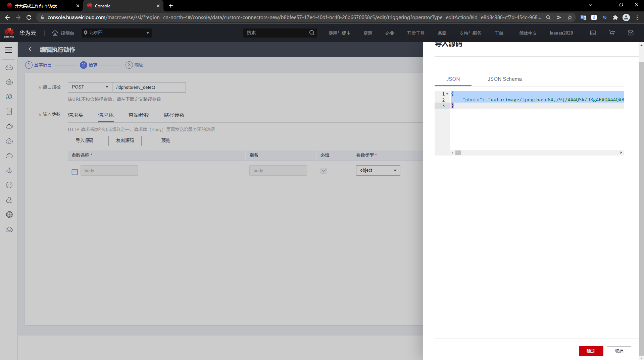Open the 北京四 region selector
Screen dimensions: 644x360
coord(116,33)
